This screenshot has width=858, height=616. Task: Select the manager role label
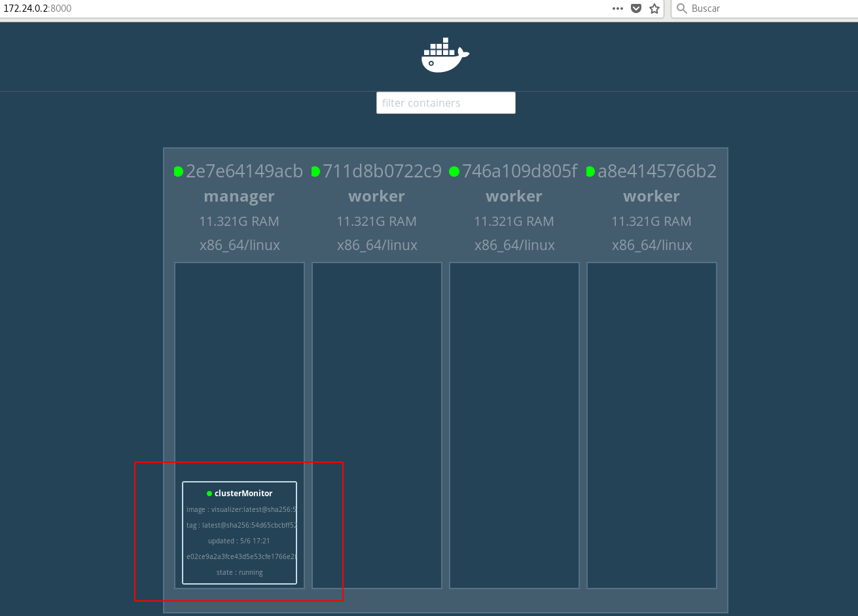[239, 196]
